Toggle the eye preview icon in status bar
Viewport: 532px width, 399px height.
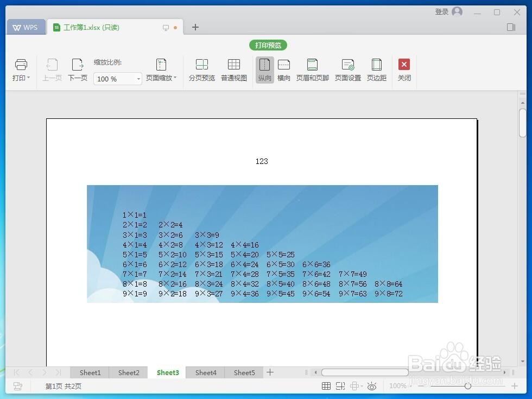372,386
